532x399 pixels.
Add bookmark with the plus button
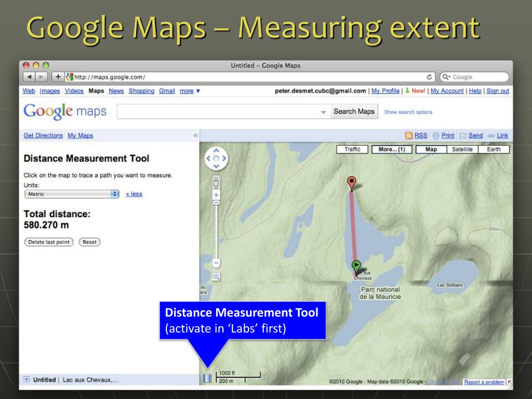tap(58, 77)
